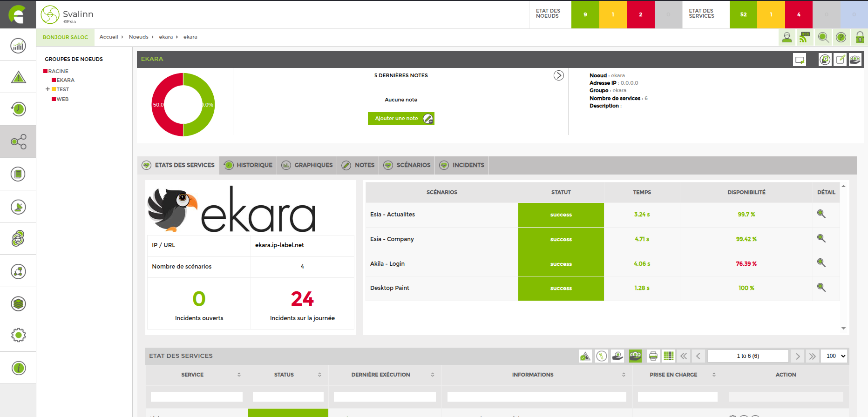Switch to the HISTORIQUE tab

click(x=248, y=165)
